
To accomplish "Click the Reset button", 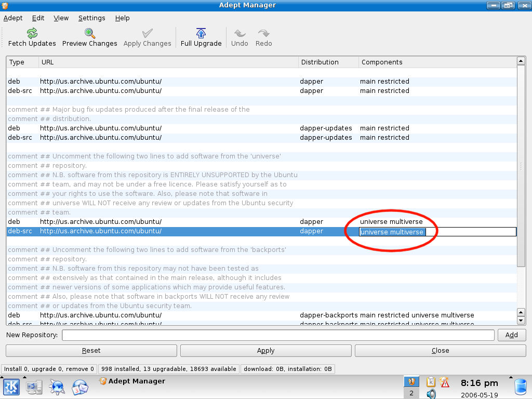I will [x=91, y=351].
